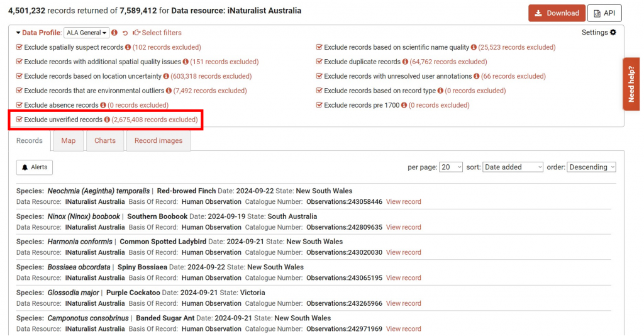The image size is (644, 336).
Task: Click the info icon beside ALA General profile
Action: [114, 33]
